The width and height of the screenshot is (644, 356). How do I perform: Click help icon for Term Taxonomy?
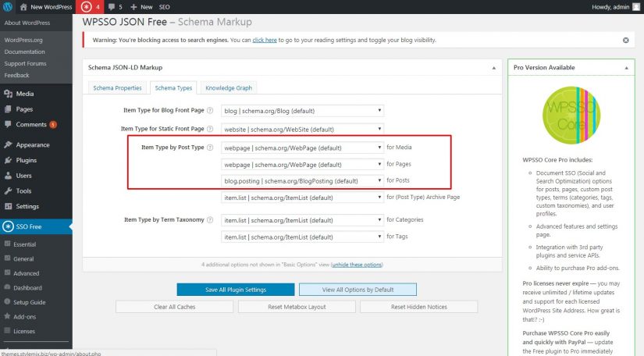click(210, 219)
